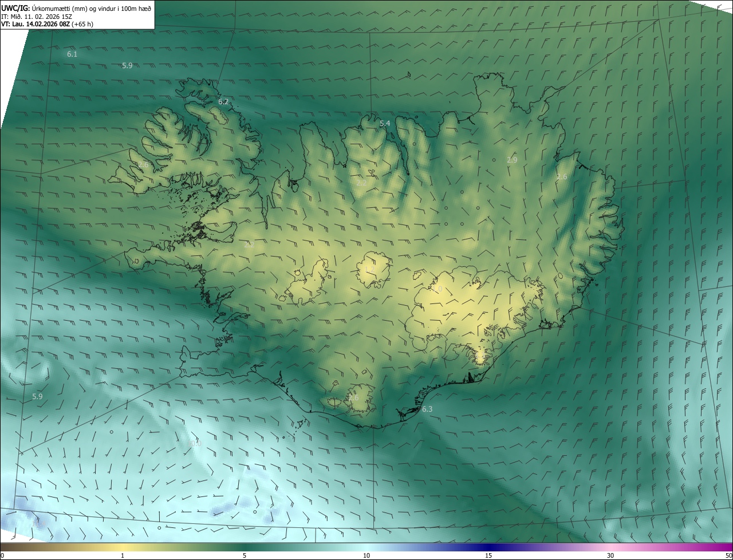Choose the 10 tick on color scale
Image resolution: width=733 pixels, height=560 pixels.
point(366,555)
